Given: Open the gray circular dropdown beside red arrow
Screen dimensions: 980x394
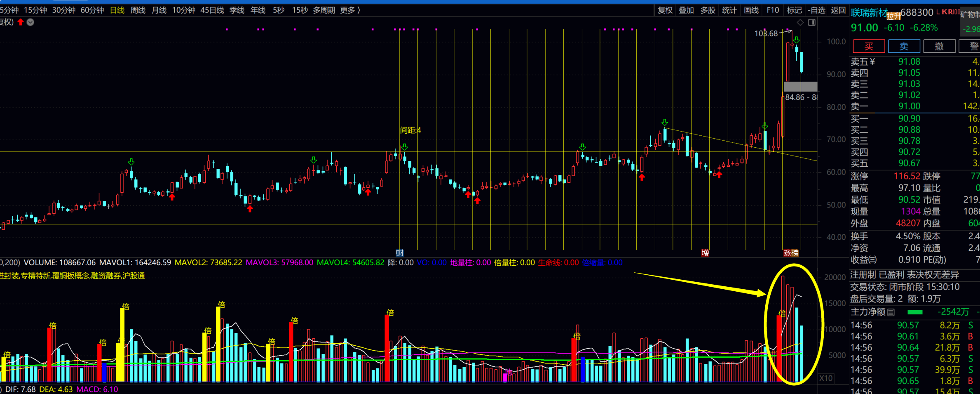Looking at the screenshot, I should pyautogui.click(x=30, y=22).
